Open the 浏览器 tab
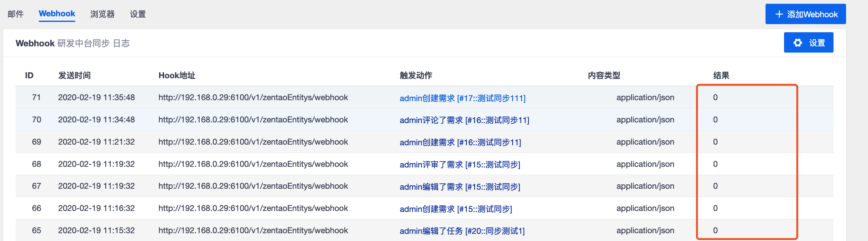Screen dimensions: 868x241 point(102,14)
